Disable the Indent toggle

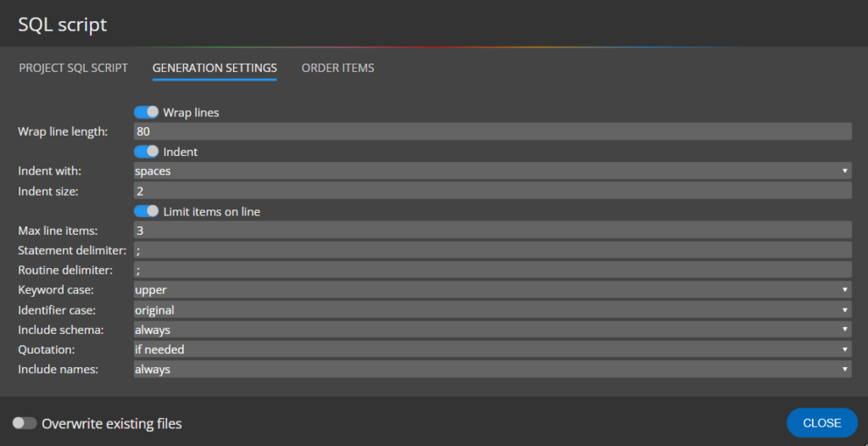(x=147, y=152)
